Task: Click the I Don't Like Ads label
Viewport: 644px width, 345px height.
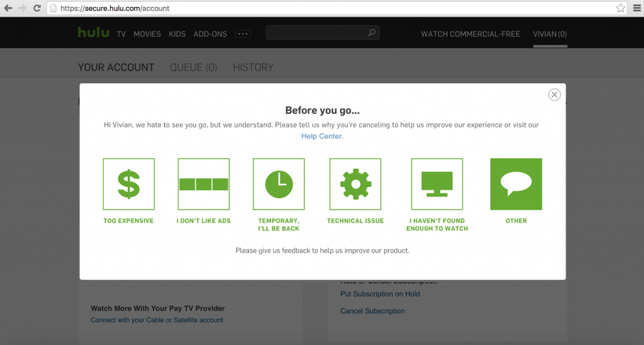Action: [204, 221]
